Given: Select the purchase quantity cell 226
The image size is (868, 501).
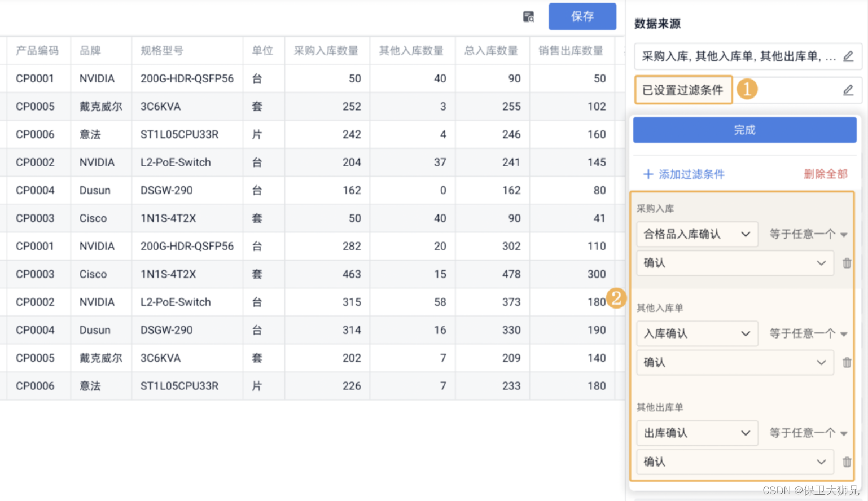Looking at the screenshot, I should (327, 386).
